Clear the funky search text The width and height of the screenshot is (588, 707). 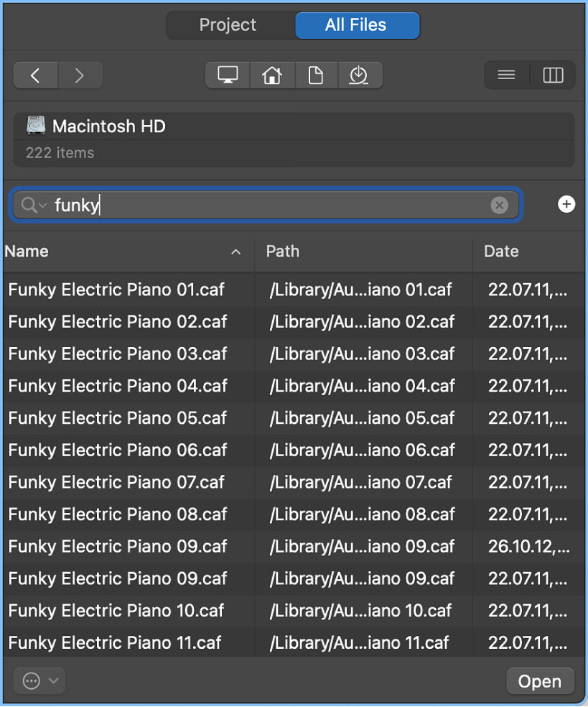500,205
